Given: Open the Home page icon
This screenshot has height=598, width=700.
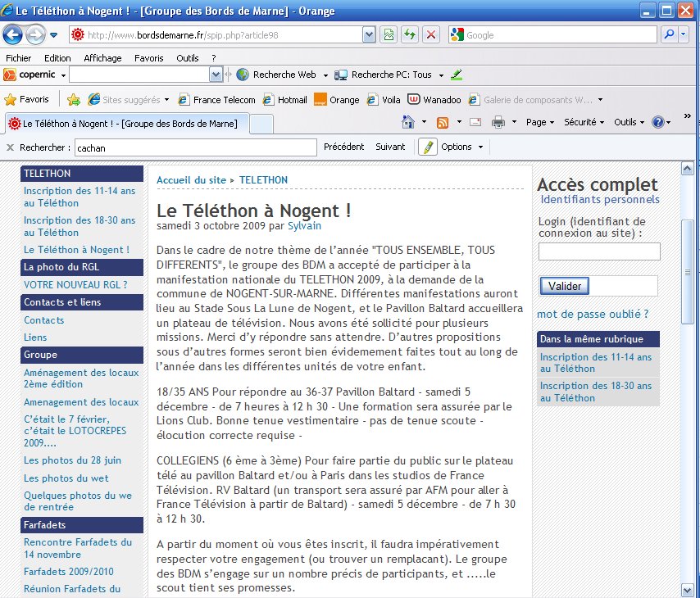Looking at the screenshot, I should click(x=408, y=122).
